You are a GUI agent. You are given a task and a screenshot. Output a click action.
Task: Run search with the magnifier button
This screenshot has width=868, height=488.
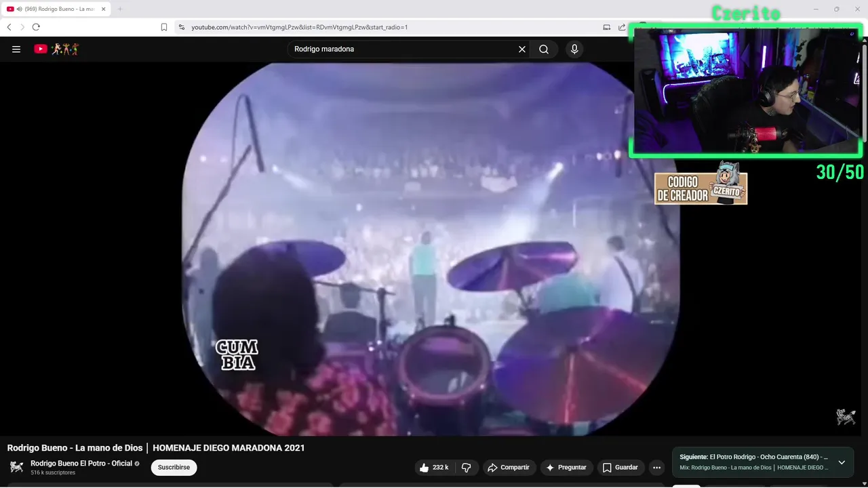pos(544,49)
